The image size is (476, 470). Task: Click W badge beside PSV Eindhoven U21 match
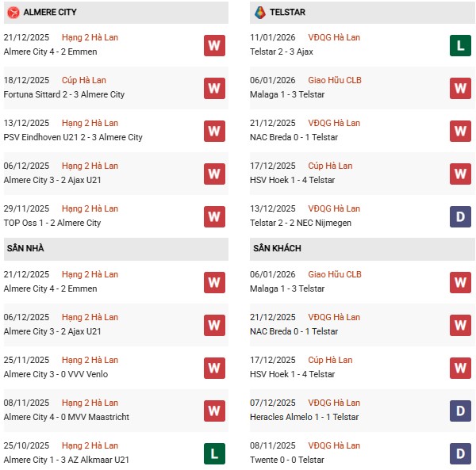click(213, 131)
